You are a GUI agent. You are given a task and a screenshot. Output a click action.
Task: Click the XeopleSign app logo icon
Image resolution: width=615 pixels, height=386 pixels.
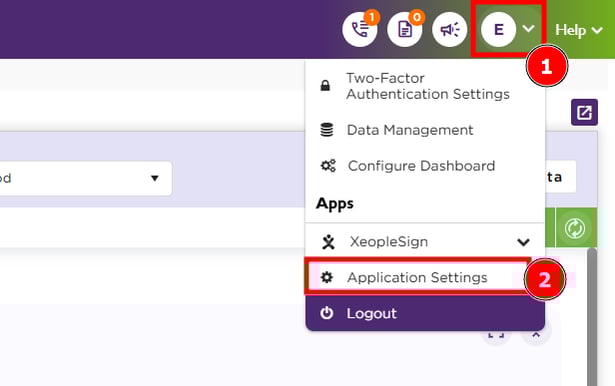(x=328, y=242)
